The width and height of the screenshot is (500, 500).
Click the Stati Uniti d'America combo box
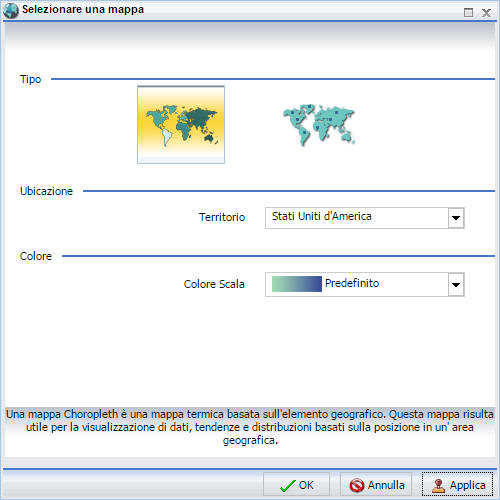365,218
